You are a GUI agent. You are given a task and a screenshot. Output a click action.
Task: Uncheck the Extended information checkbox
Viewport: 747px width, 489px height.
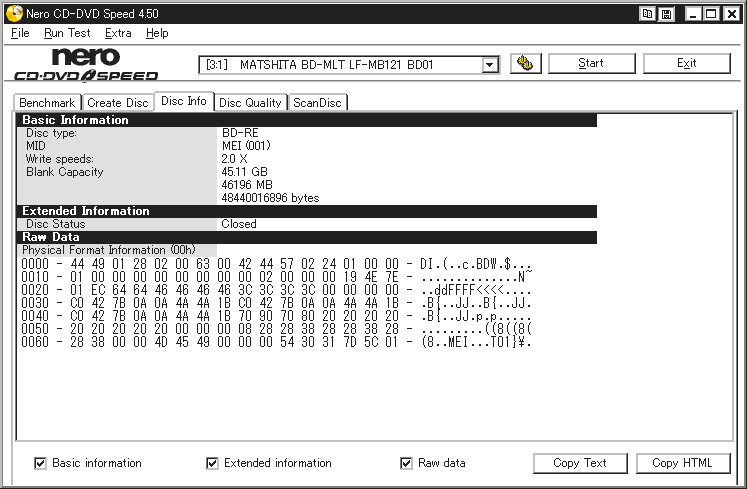[212, 463]
